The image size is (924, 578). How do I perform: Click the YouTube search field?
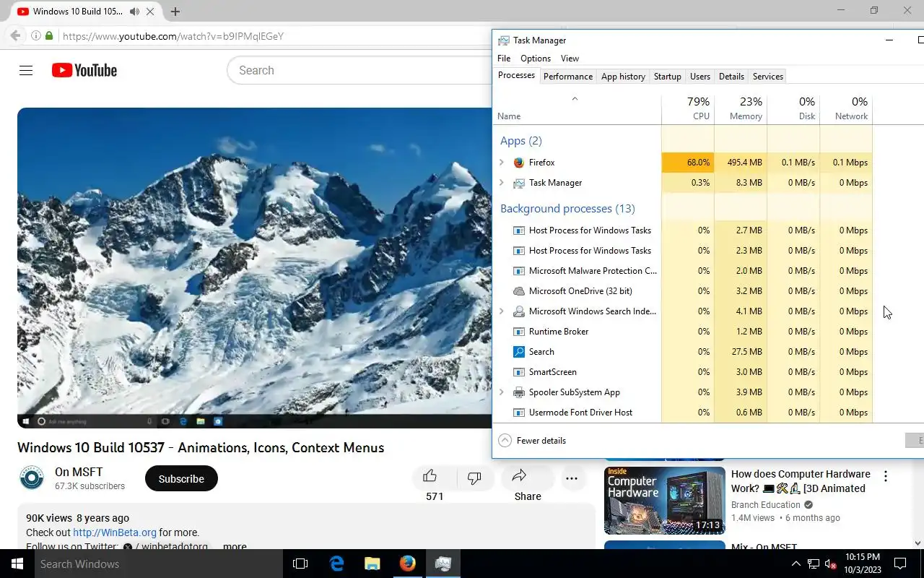coord(361,70)
